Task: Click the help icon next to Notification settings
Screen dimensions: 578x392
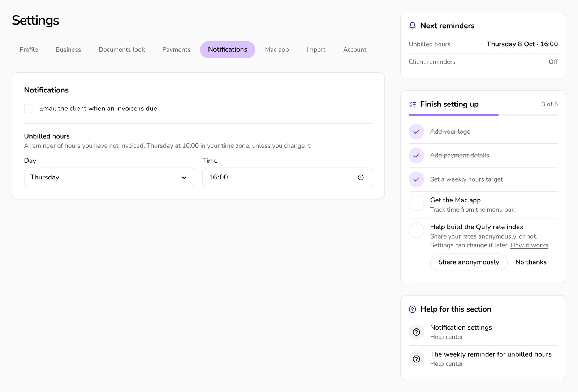Action: (416, 332)
